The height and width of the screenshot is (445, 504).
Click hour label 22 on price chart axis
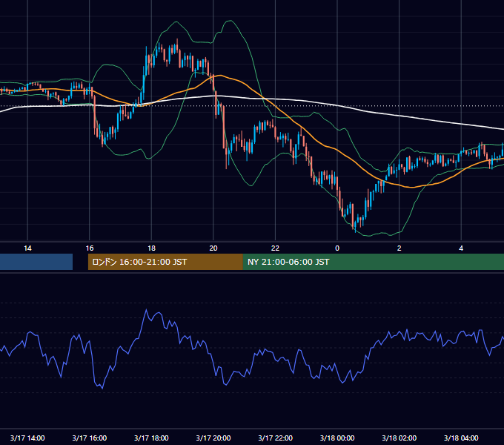(276, 248)
